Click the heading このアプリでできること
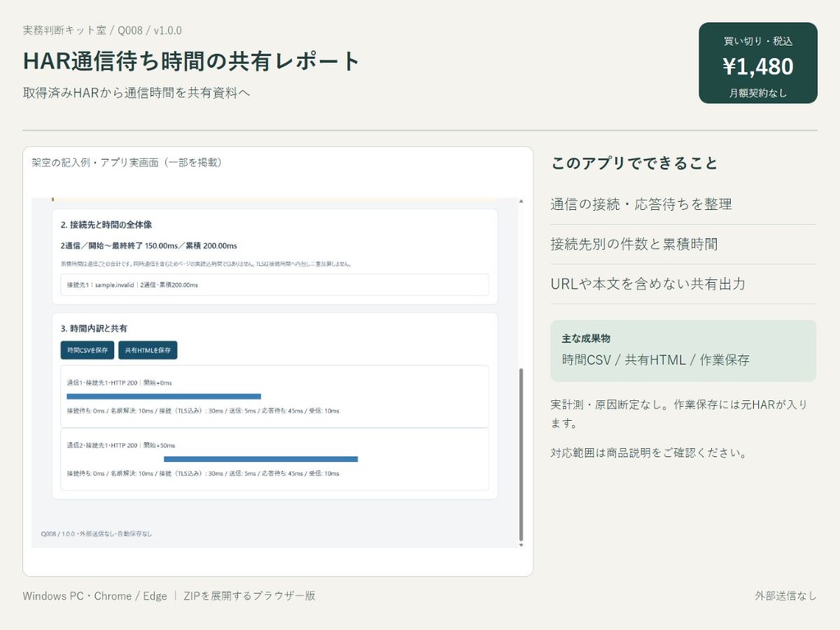This screenshot has height=630, width=840. click(x=634, y=163)
